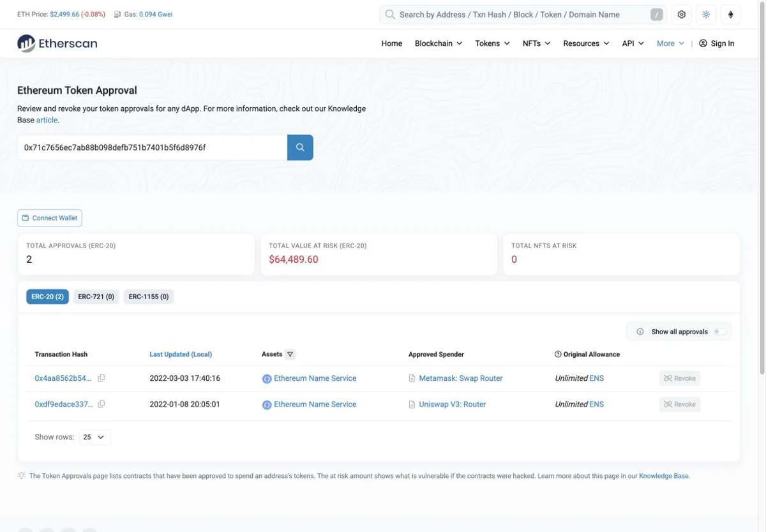Screen dimensions: 766x532
Task: Click the Original Allowance help icon
Action: [558, 354]
